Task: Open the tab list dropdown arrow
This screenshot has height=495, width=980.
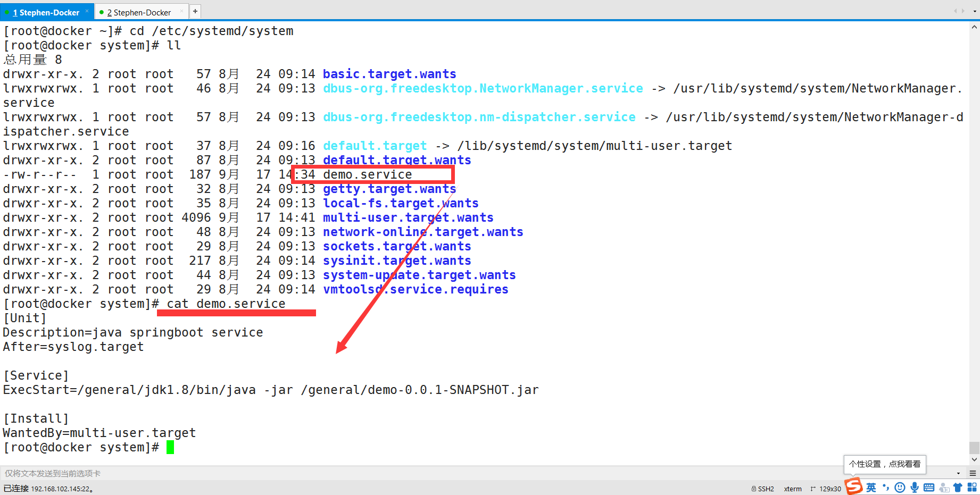Action: point(974,11)
